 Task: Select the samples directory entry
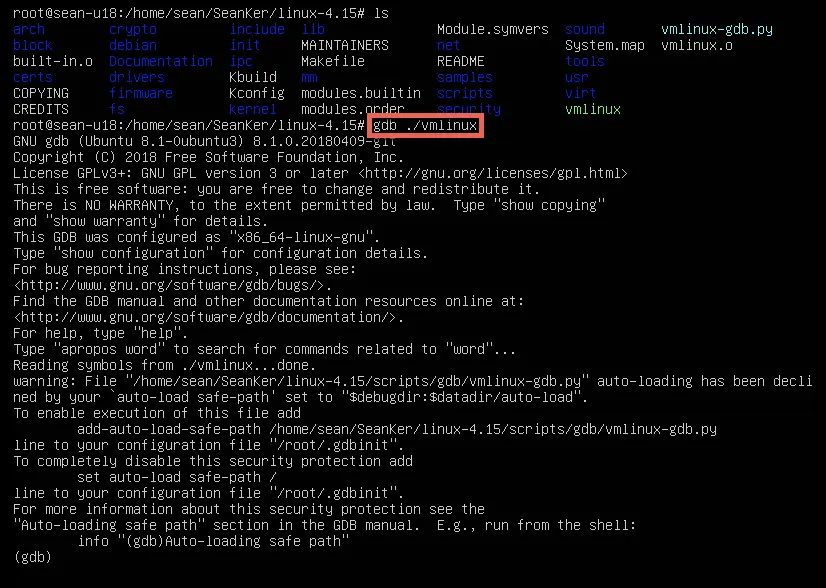click(465, 77)
